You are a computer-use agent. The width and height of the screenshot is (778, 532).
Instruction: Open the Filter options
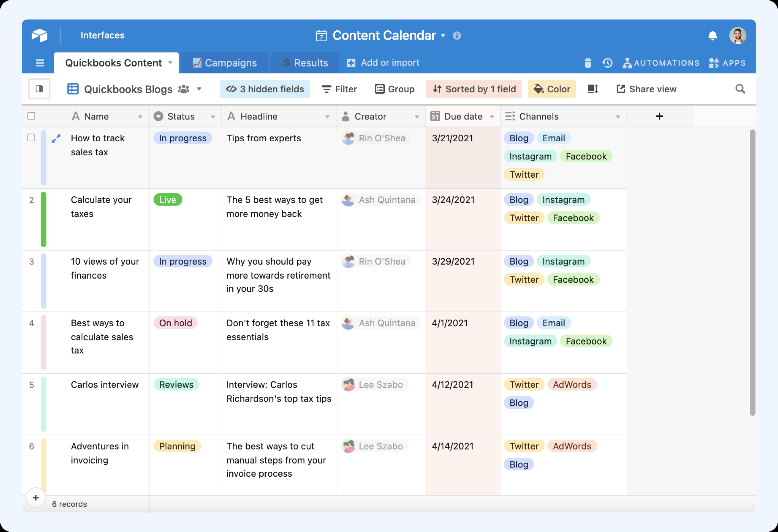[x=339, y=89]
